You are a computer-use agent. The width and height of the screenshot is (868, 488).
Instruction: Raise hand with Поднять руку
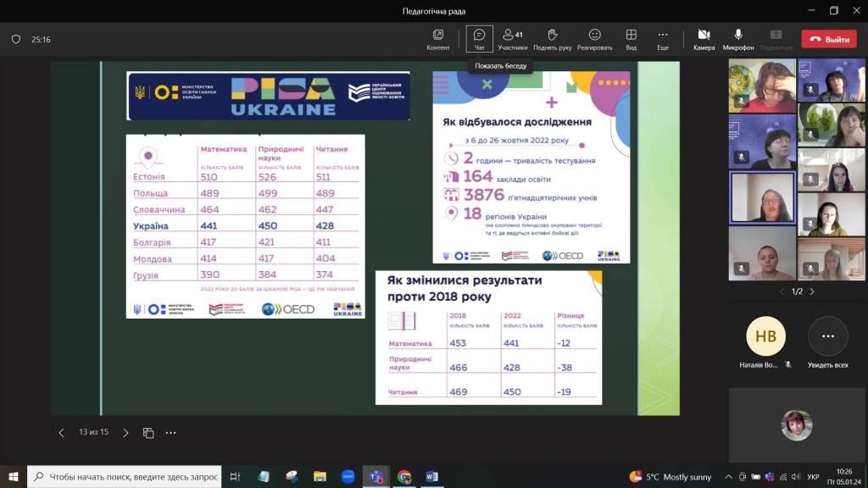click(x=552, y=39)
